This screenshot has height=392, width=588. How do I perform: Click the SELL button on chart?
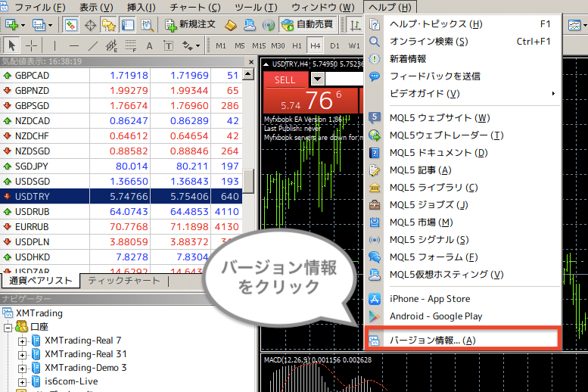click(x=285, y=80)
